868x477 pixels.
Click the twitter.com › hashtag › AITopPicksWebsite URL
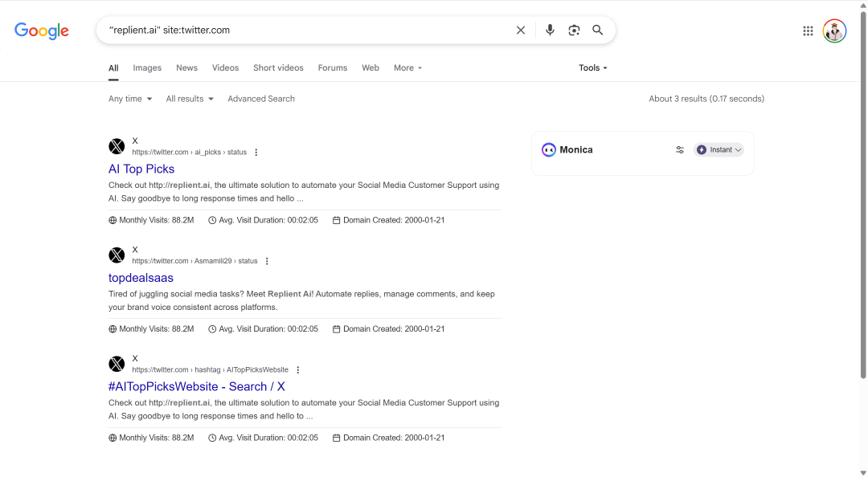tap(211, 369)
